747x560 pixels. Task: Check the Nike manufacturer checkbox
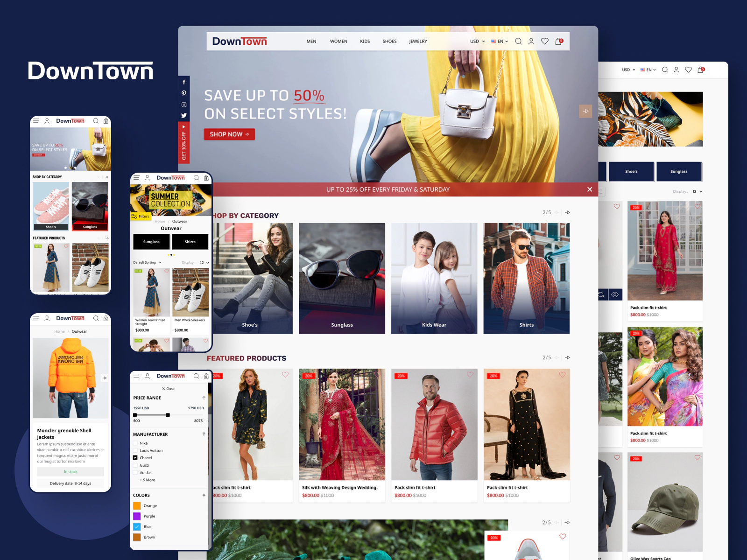(x=135, y=443)
